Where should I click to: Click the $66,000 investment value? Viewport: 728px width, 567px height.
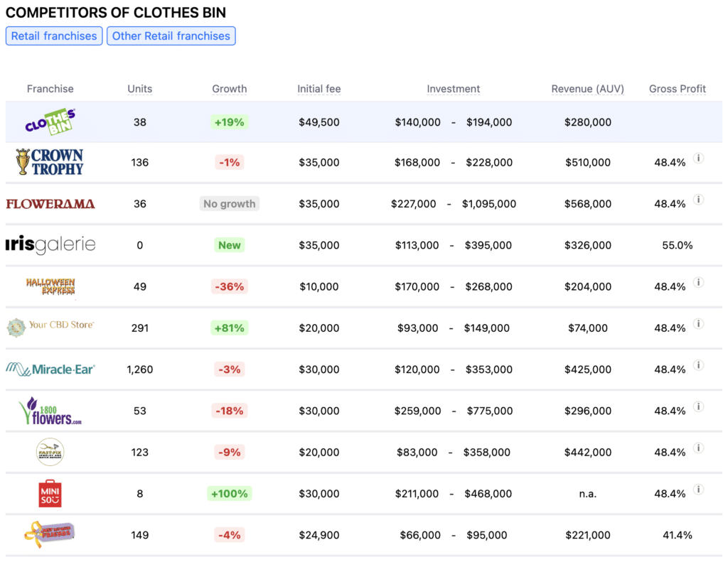pyautogui.click(x=420, y=535)
